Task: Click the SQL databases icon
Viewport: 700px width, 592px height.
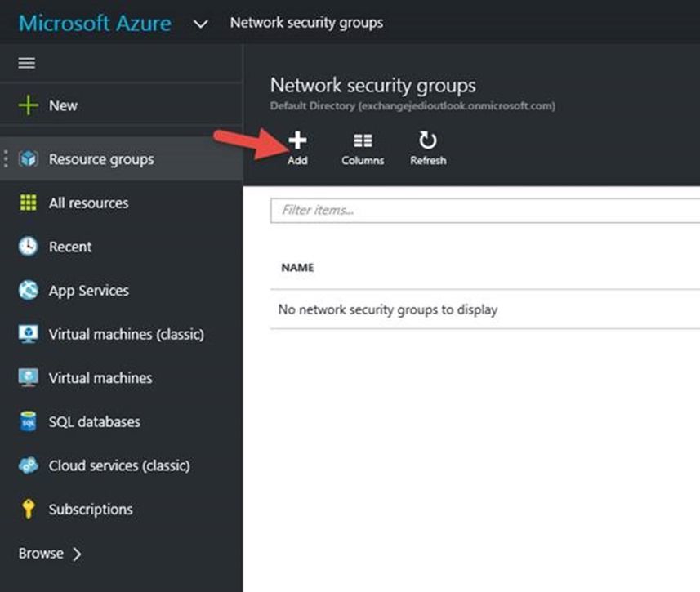Action: click(x=29, y=422)
